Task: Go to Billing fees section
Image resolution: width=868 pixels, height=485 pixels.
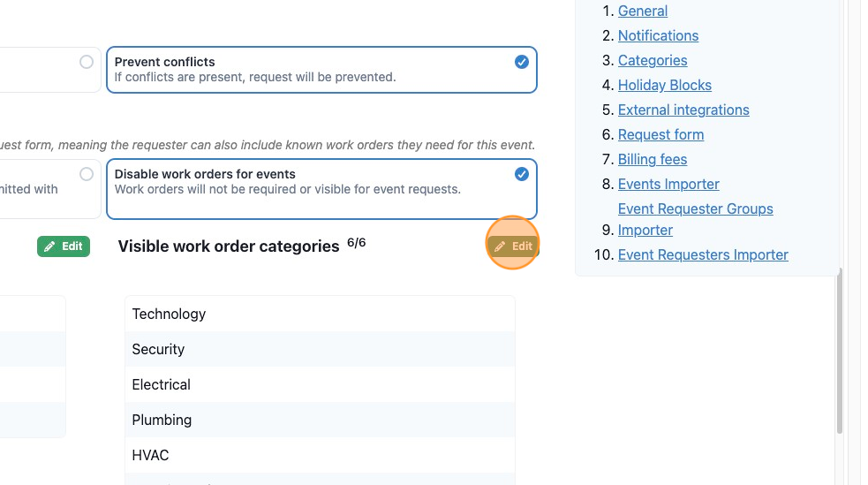Action: [x=653, y=159]
